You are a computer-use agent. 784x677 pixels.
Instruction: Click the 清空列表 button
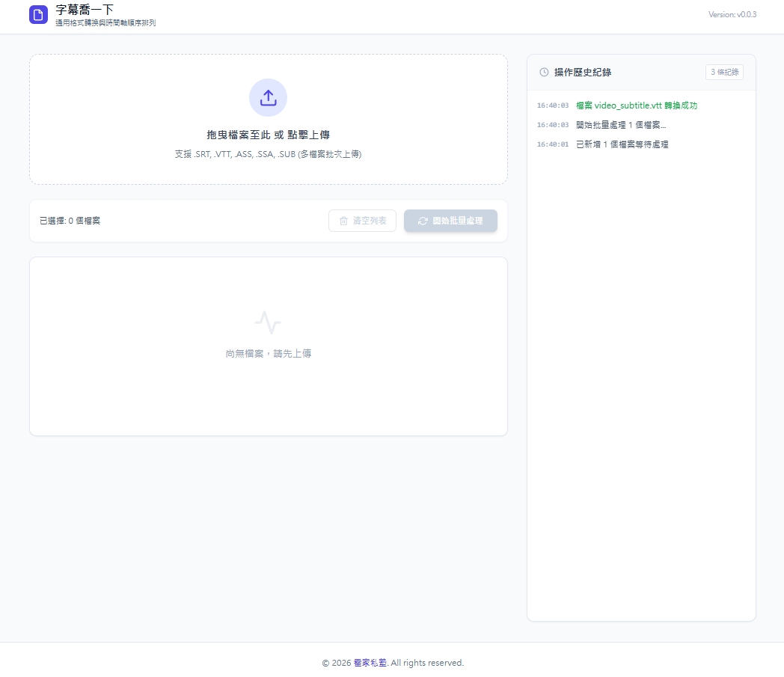pyautogui.click(x=362, y=221)
